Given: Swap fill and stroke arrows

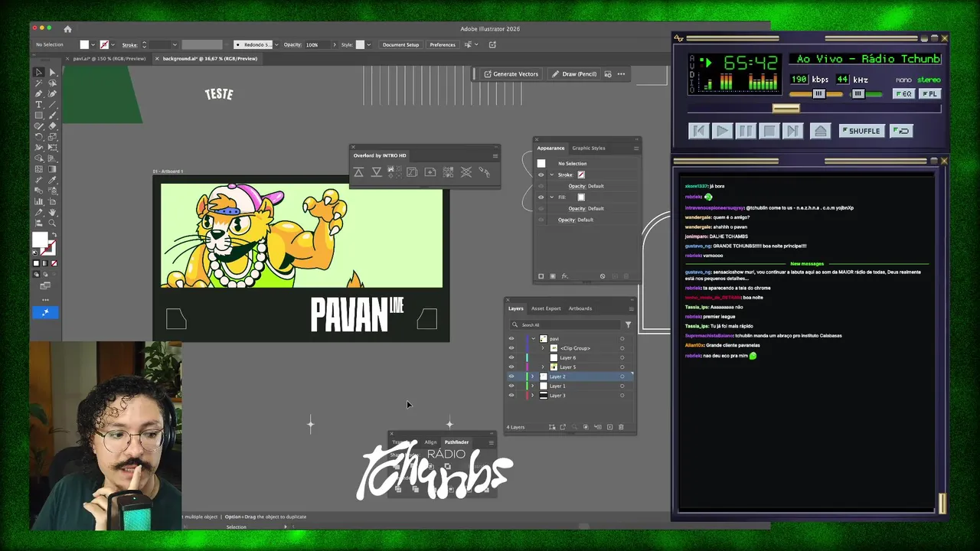Looking at the screenshot, I should click(x=53, y=234).
